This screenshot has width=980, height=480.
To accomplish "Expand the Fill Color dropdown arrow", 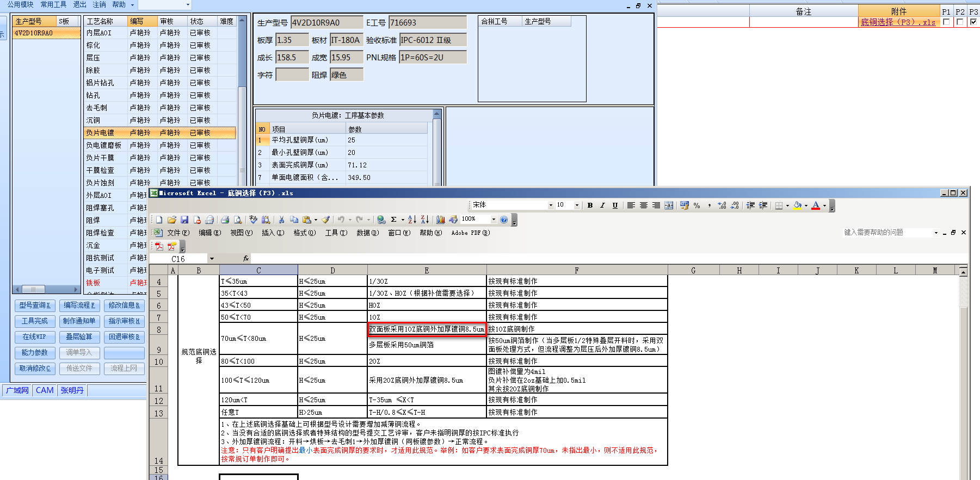I will click(x=806, y=205).
